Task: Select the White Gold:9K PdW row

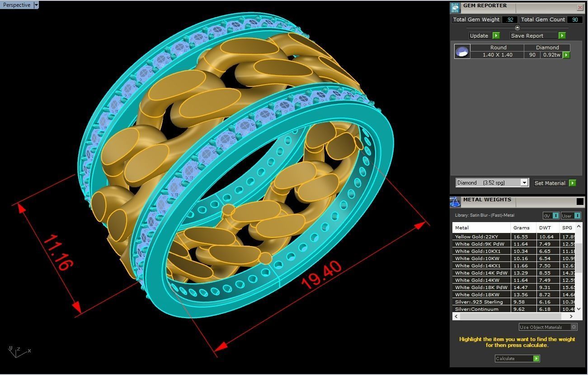Action: click(514, 244)
